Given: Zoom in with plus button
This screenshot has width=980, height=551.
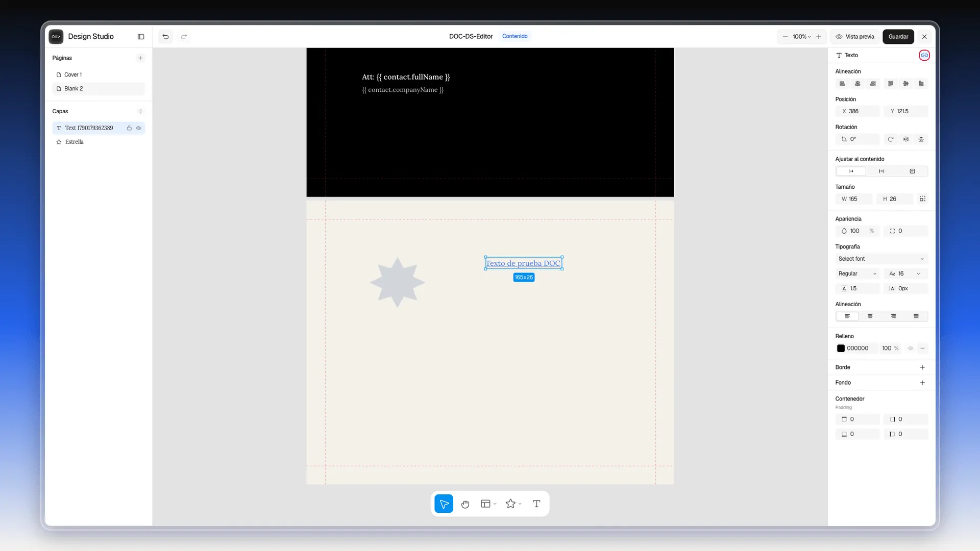Looking at the screenshot, I should 819,37.
